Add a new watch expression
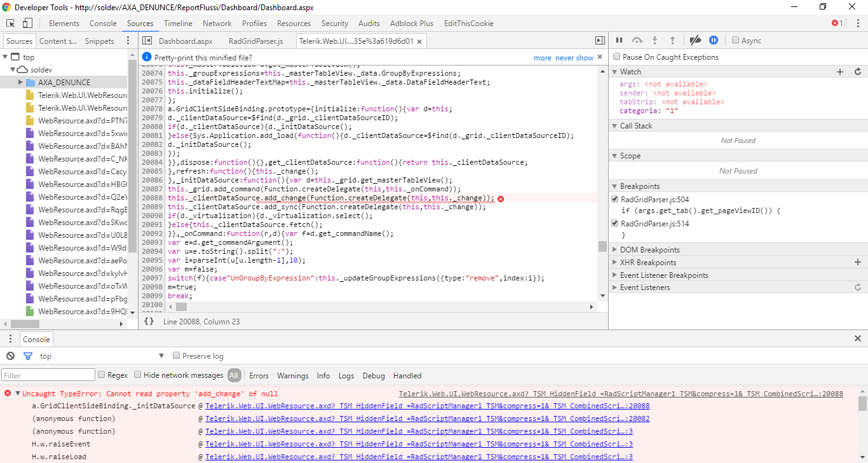Viewport: 868px width, 463px height. [840, 72]
